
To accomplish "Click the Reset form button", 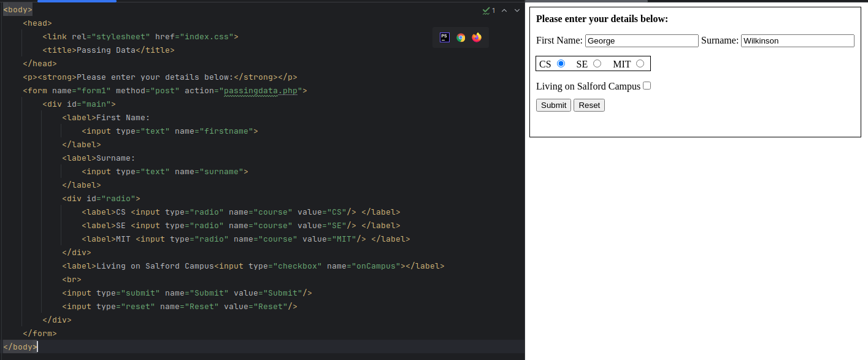I will 589,105.
